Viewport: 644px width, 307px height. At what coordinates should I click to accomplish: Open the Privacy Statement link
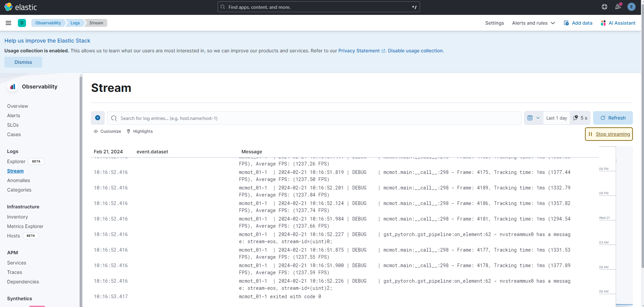pos(362,51)
